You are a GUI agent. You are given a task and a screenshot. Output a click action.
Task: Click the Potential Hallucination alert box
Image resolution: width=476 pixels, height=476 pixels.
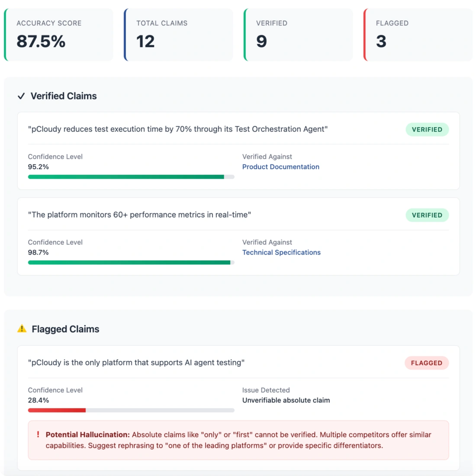click(x=238, y=439)
